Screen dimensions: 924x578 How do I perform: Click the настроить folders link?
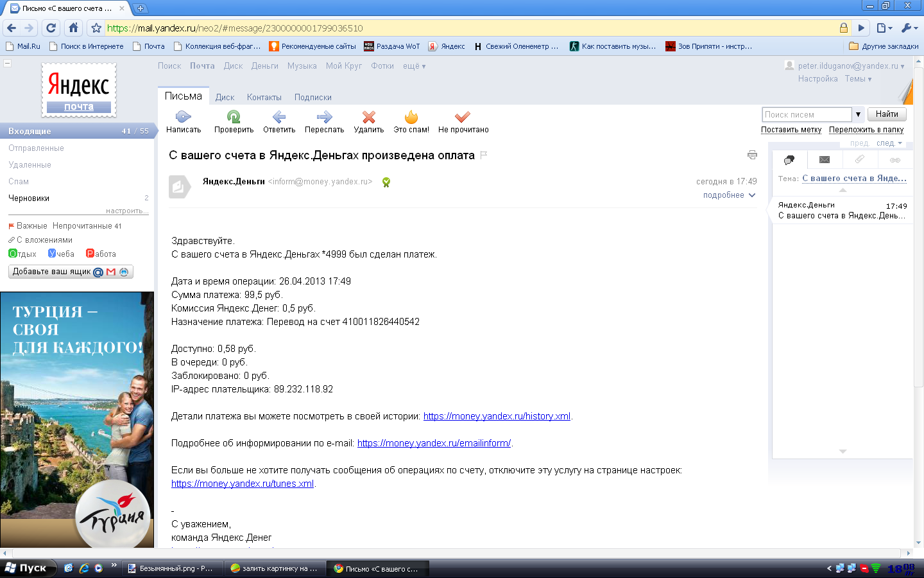pyautogui.click(x=127, y=211)
